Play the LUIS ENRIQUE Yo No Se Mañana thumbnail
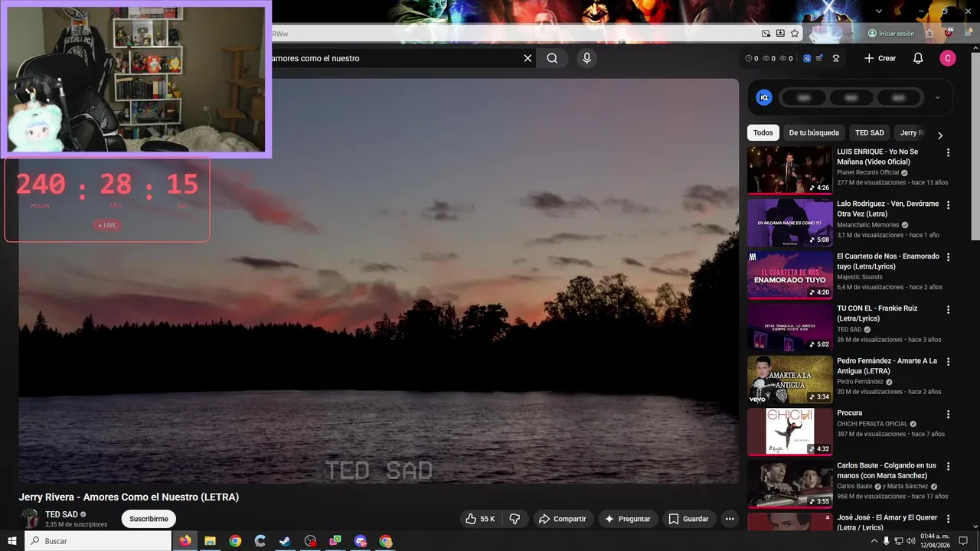 pos(789,170)
